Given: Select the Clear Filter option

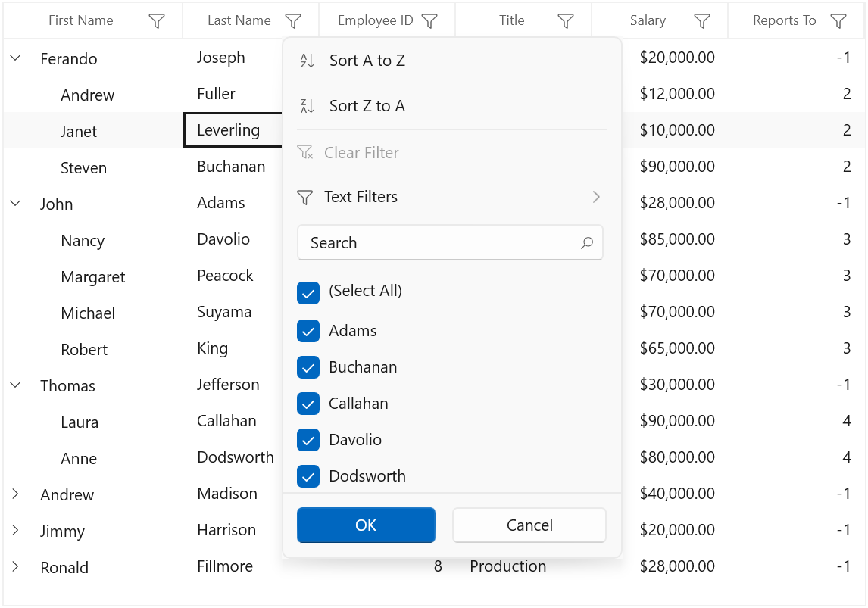Looking at the screenshot, I should click(x=451, y=153).
